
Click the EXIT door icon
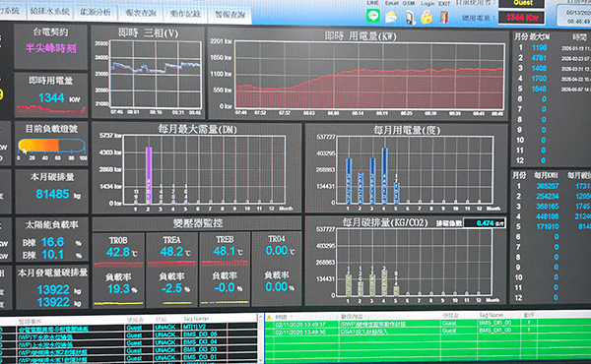pos(444,18)
